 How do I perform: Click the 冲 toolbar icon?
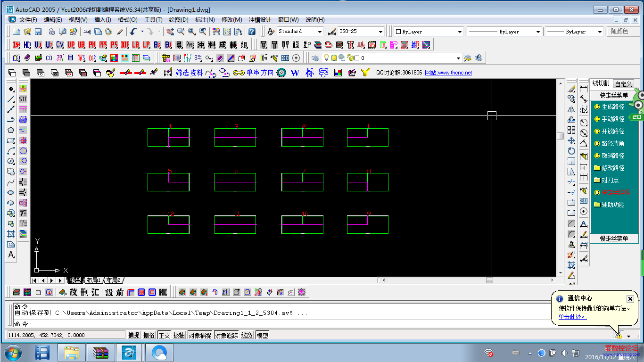coord(201,45)
